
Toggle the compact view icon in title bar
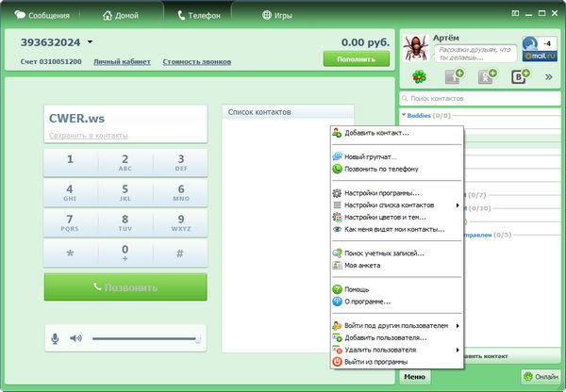pos(515,13)
